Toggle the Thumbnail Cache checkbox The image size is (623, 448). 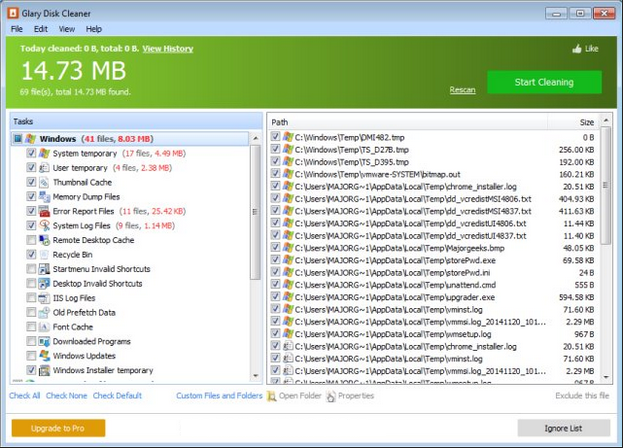point(31,182)
